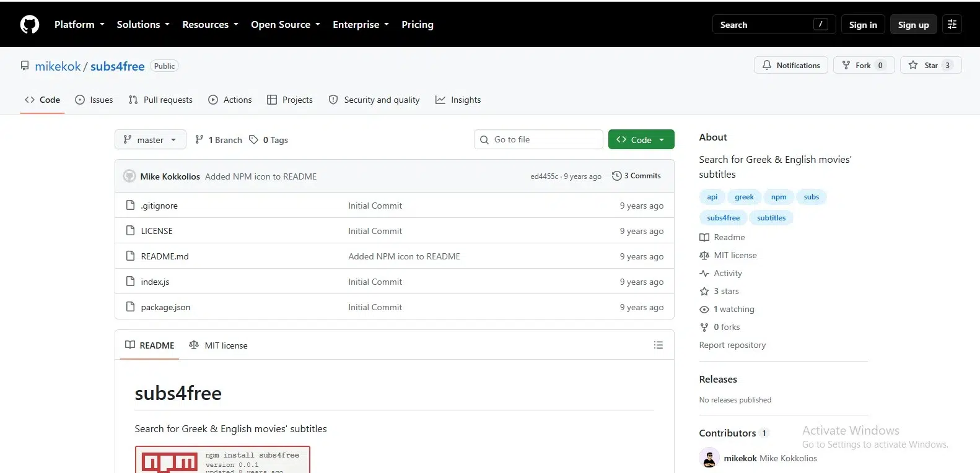Select the MIT license tab in file viewer

point(218,345)
